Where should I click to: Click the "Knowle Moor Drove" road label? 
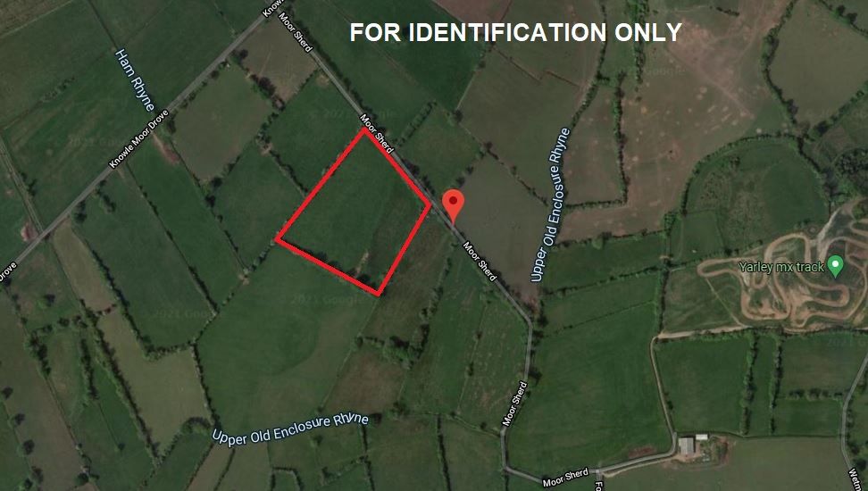click(x=138, y=139)
